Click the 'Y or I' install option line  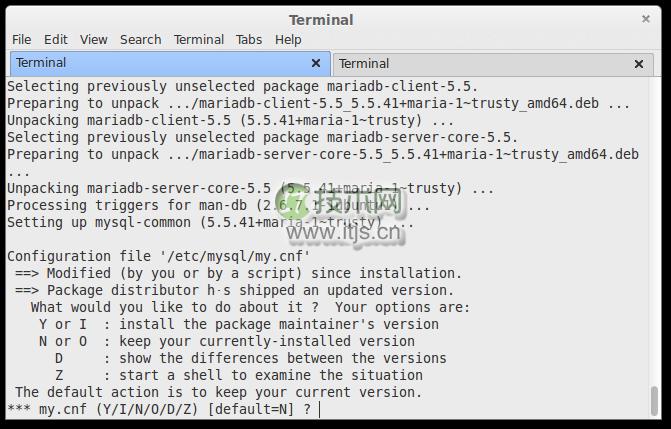[x=238, y=324]
